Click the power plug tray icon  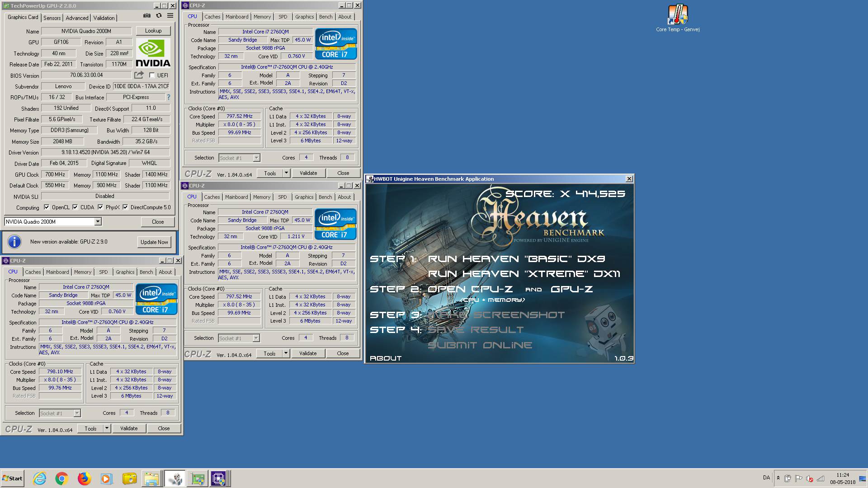788,479
